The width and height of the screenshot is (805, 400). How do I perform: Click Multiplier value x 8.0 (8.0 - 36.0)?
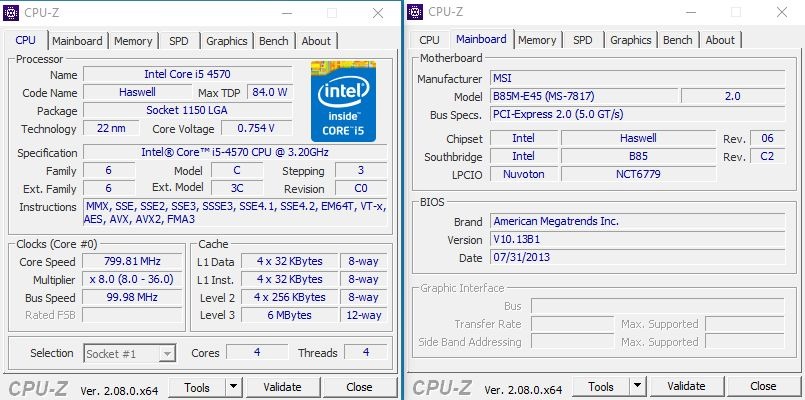132,279
